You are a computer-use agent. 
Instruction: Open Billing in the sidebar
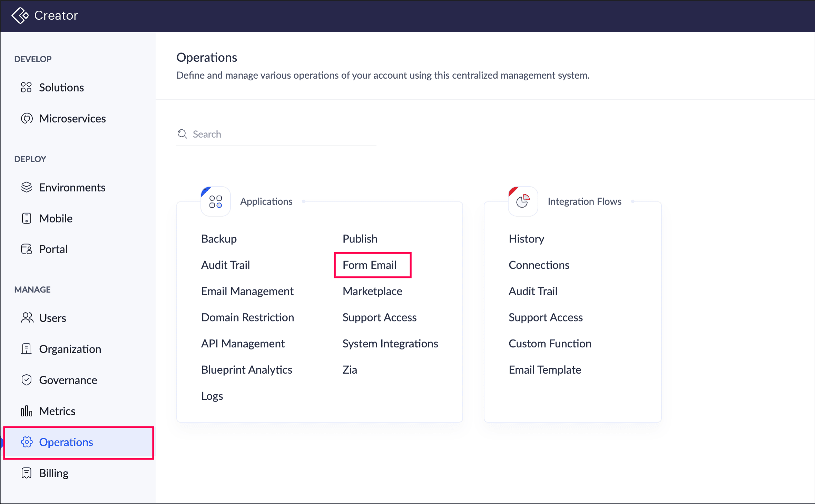click(53, 473)
